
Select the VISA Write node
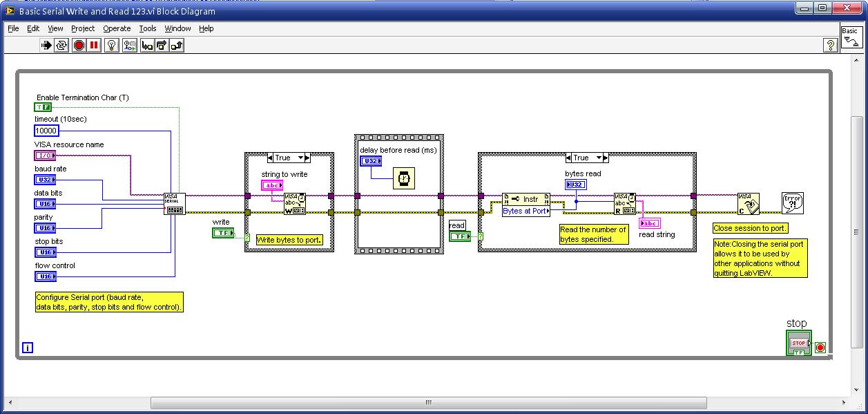pyautogui.click(x=295, y=204)
